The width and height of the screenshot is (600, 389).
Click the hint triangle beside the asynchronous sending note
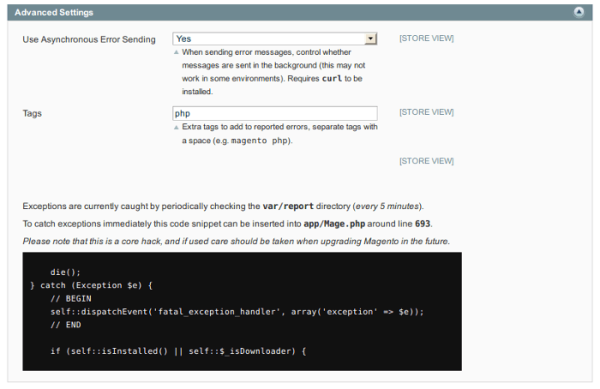[176, 52]
